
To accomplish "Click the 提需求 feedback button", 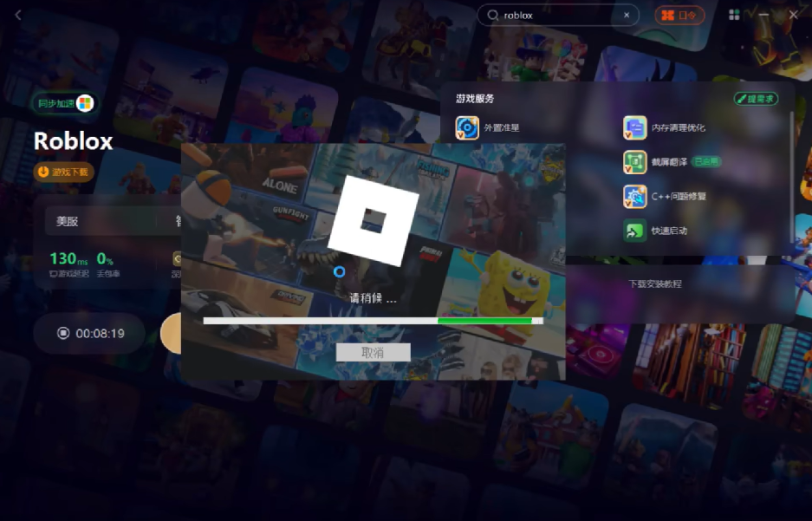I will point(756,99).
